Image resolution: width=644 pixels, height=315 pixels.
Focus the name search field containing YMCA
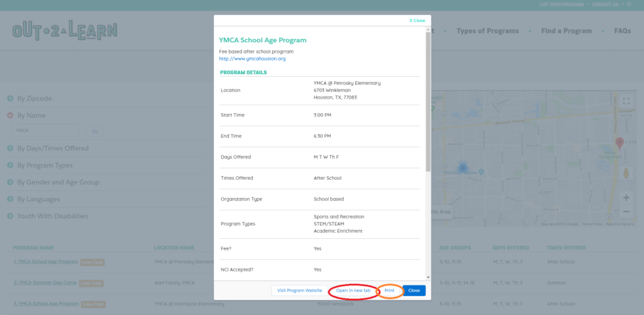[x=45, y=131]
